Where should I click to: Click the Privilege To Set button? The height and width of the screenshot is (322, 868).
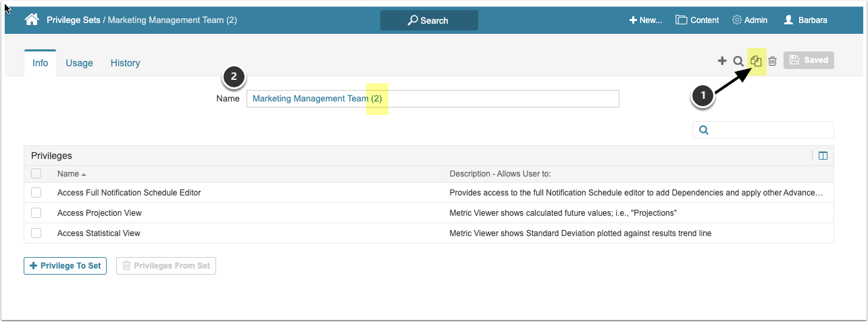[65, 266]
